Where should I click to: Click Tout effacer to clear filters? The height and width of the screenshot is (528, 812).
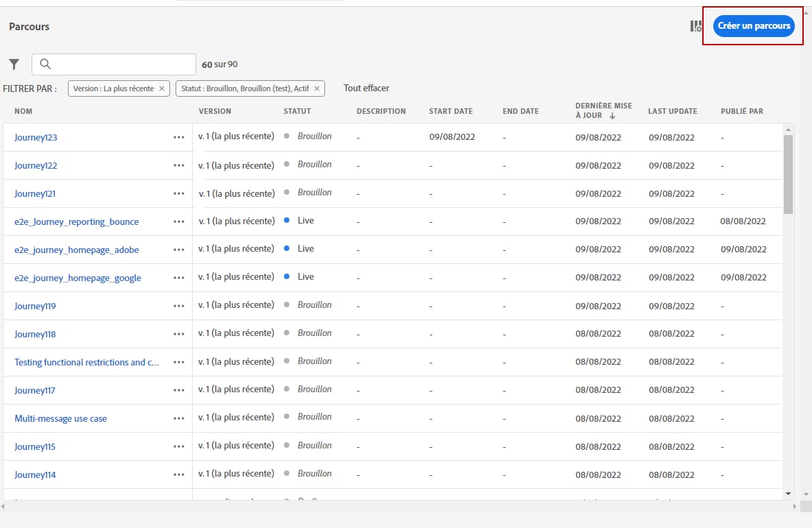pos(366,88)
